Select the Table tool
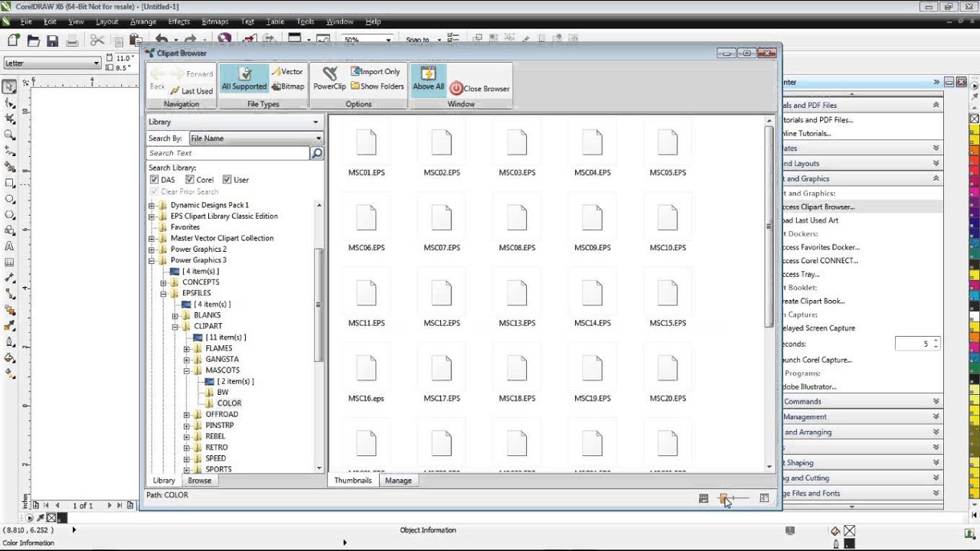Image resolution: width=980 pixels, height=551 pixels. point(10,262)
